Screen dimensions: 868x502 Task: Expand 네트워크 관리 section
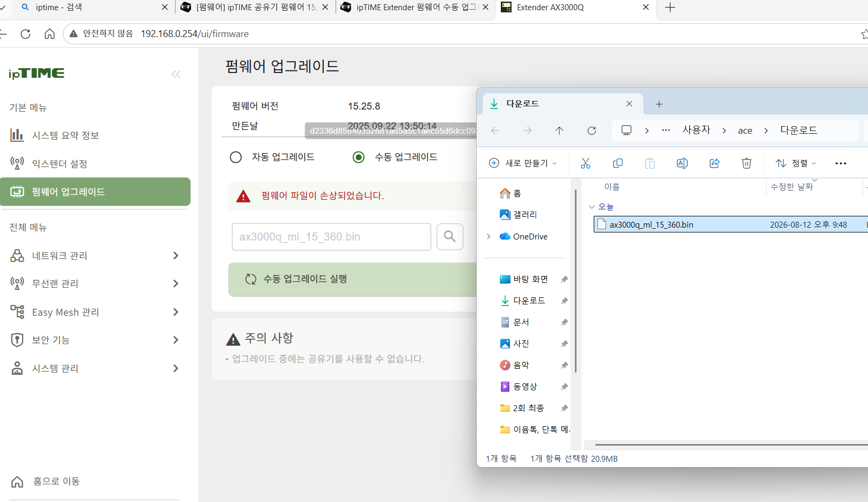point(95,256)
